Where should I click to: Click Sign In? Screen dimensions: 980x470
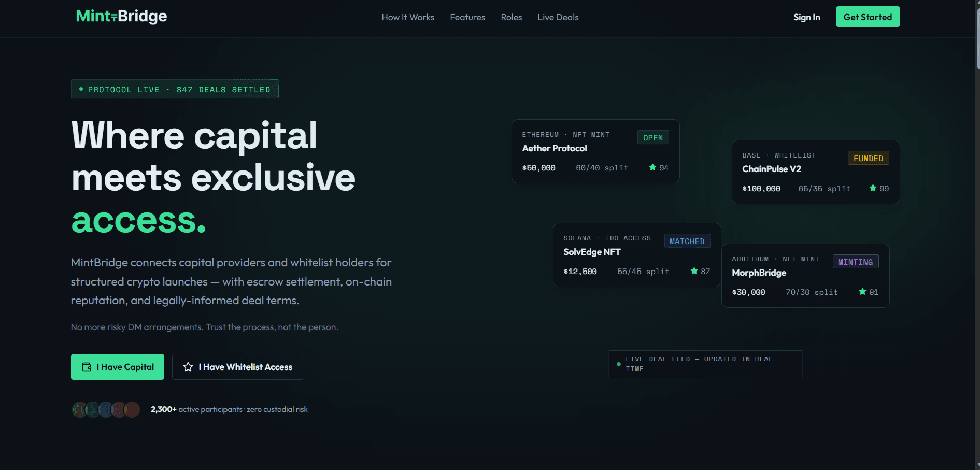tap(806, 17)
